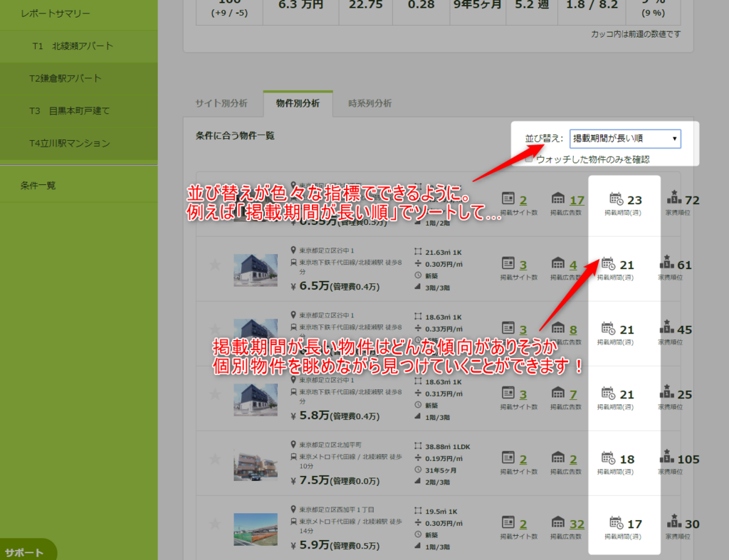
Task: Click the listing-sites icon in the 6.5万 row
Action: [x=508, y=263]
